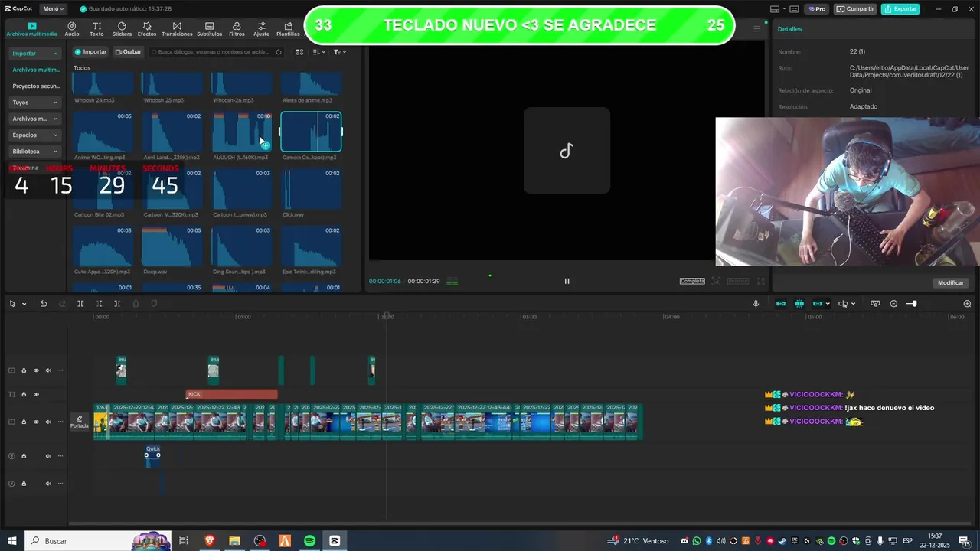Open the media filter dropdown

point(340,52)
